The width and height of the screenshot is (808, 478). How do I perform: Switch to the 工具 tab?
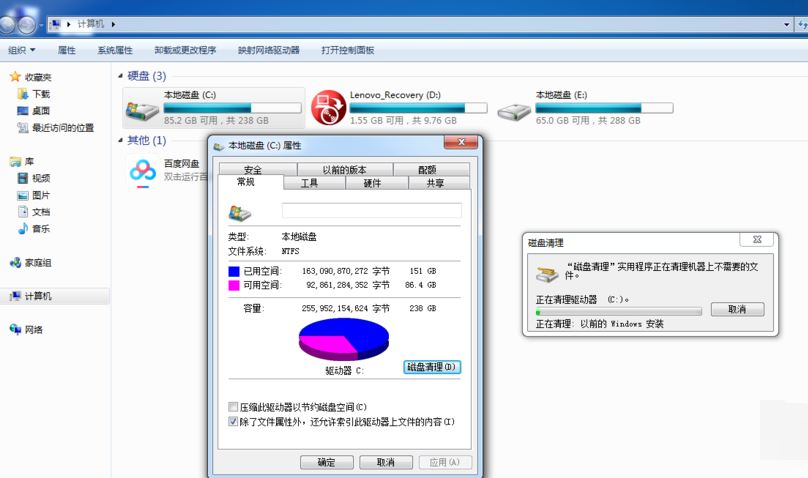click(x=309, y=183)
